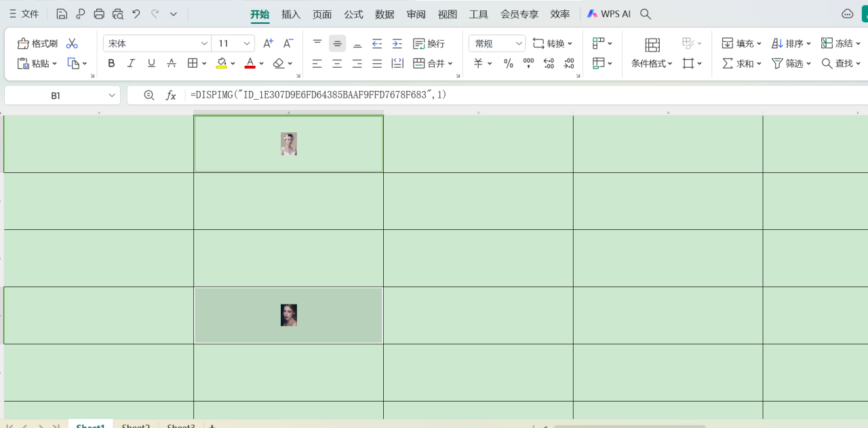Toggle center horizontal alignment
Image resolution: width=868 pixels, height=428 pixels.
[337, 63]
